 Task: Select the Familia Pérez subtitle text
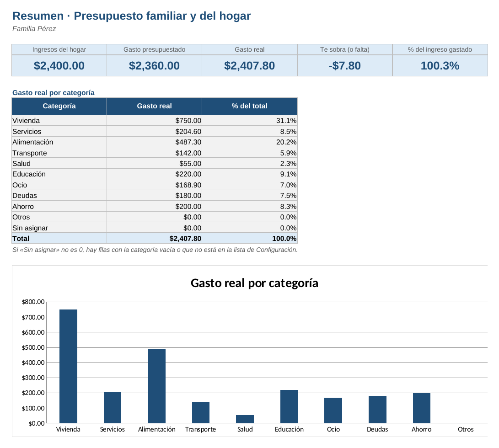(34, 29)
